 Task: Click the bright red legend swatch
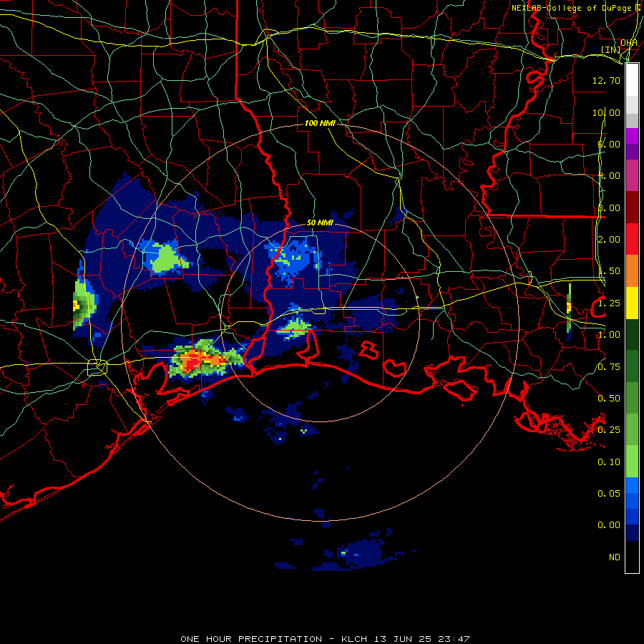[632, 239]
